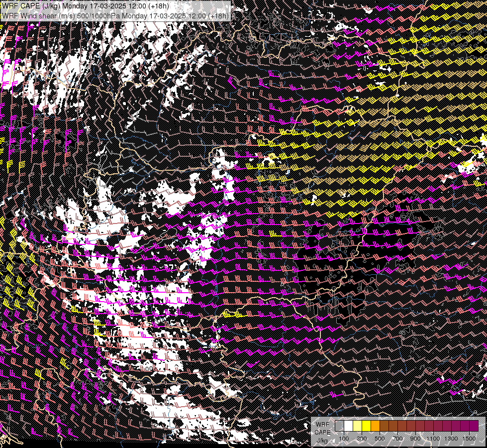
Task: Click the legend value 700
Action: pyautogui.click(x=397, y=439)
